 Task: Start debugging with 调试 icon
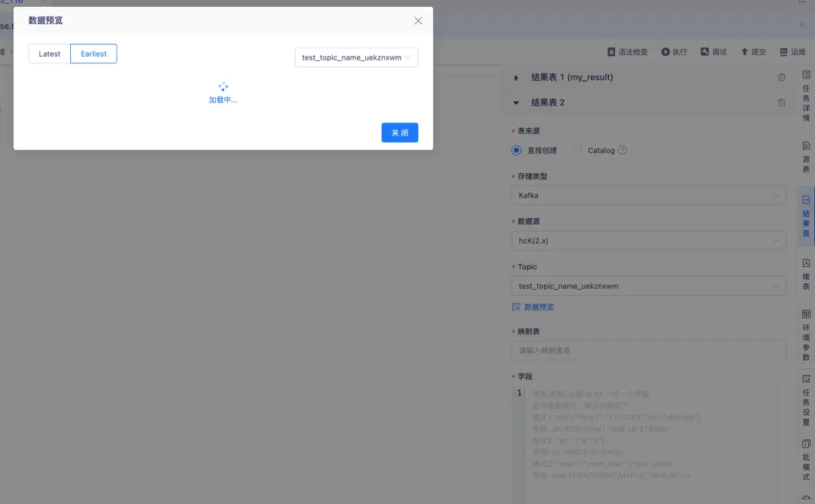[711, 51]
